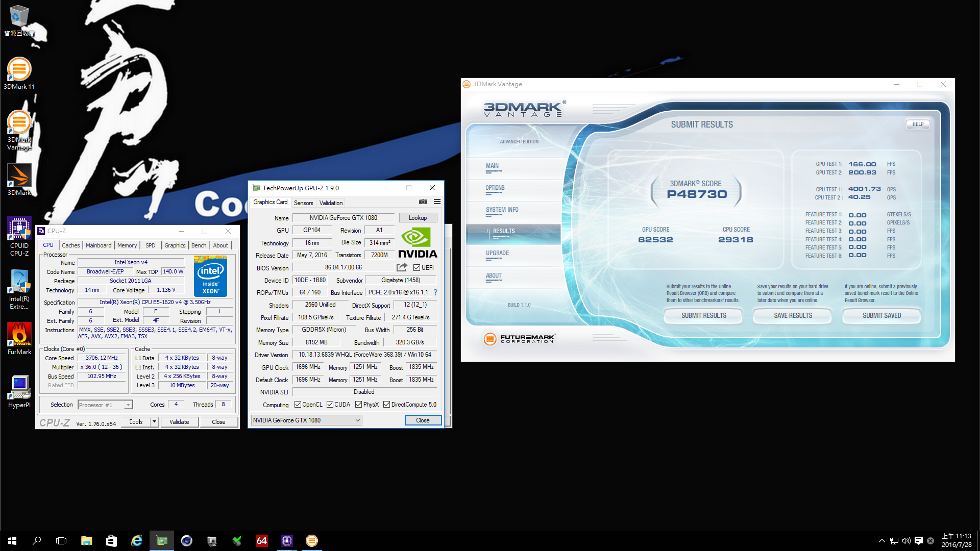Switch to the Bench tab in CPU-Z
The width and height of the screenshot is (980, 551).
(x=199, y=245)
